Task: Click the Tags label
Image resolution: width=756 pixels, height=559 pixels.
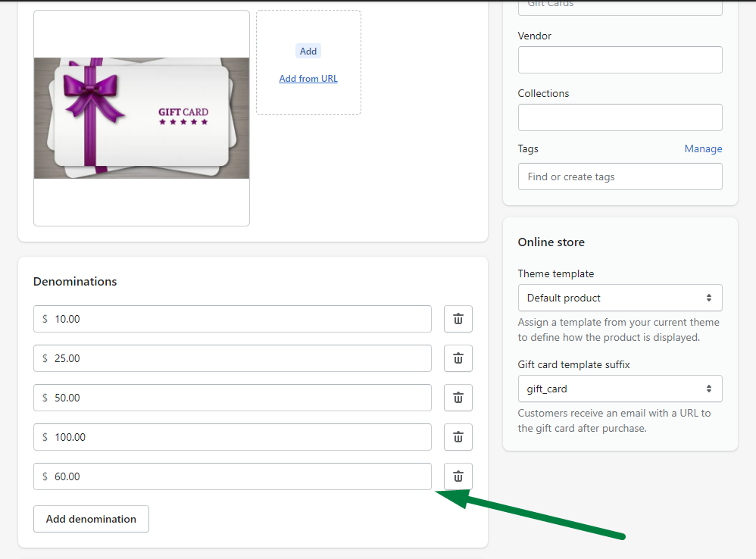Action: (528, 149)
